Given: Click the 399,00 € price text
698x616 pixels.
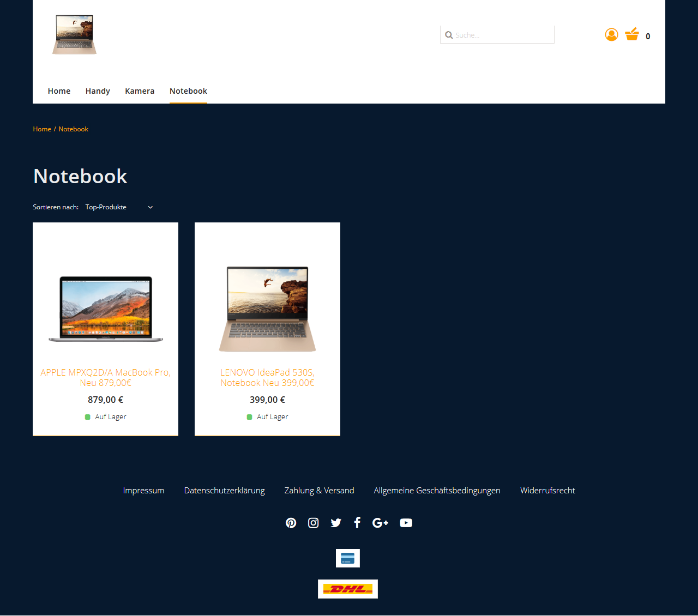Looking at the screenshot, I should (267, 400).
